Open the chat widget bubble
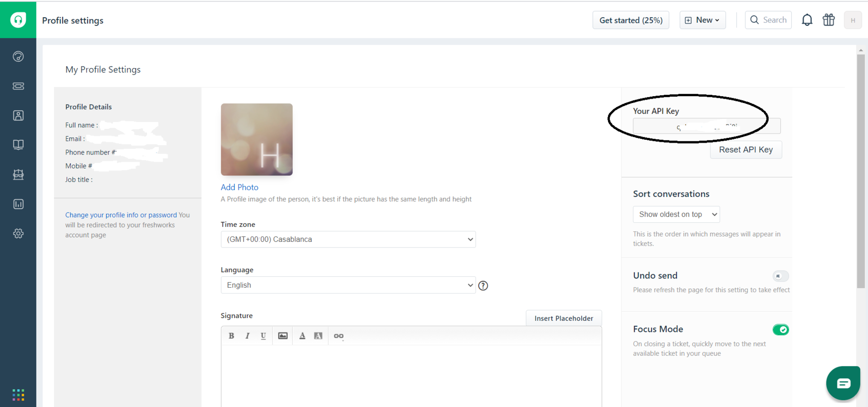868x407 pixels. (x=843, y=383)
